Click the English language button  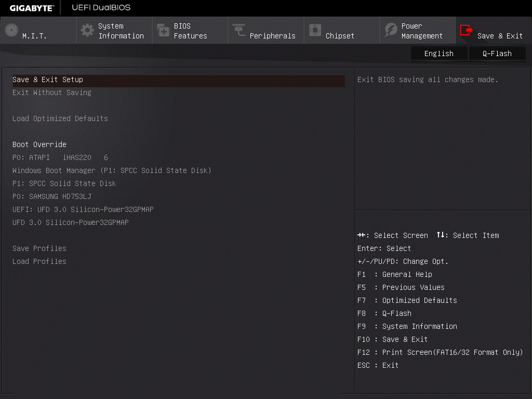[439, 54]
